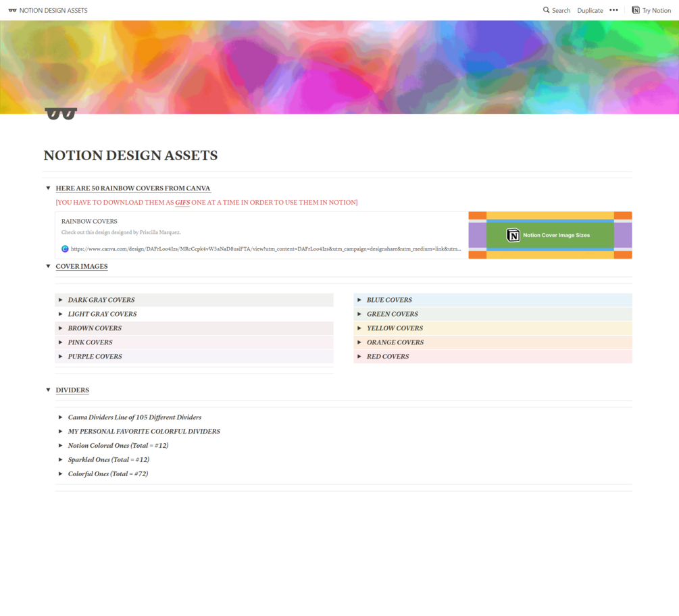
Task: Click the DIVIDERS heading text
Action: pos(72,390)
